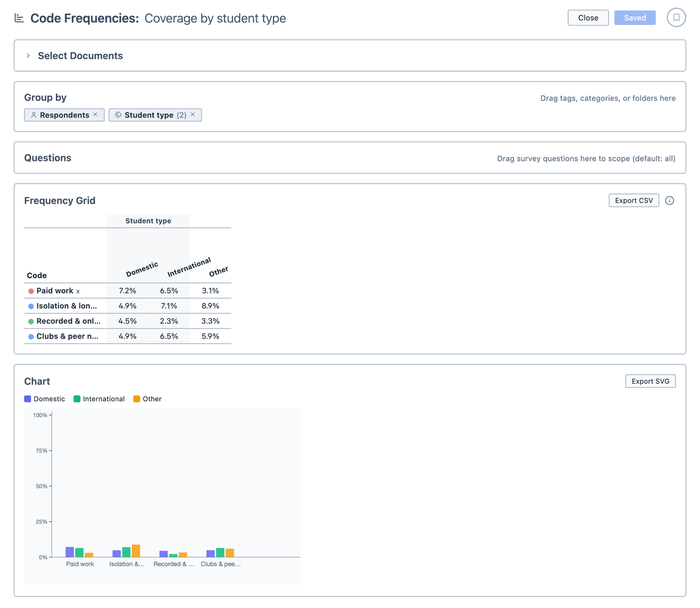The image size is (700, 608).
Task: Select the Domestic column header
Action: pos(142,269)
